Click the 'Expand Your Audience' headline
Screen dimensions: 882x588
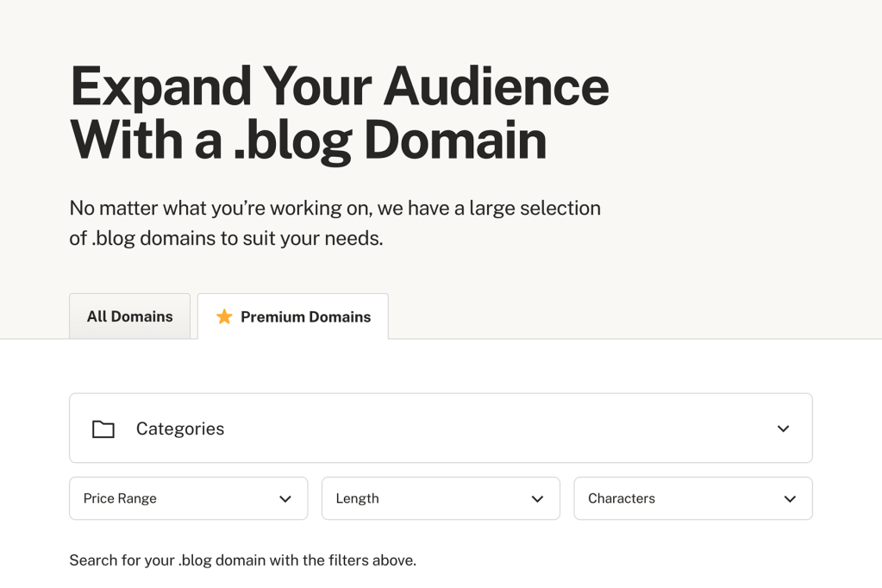(x=339, y=86)
